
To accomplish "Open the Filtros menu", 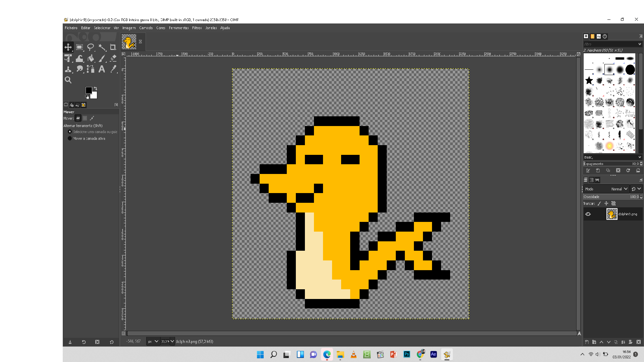I will (x=197, y=28).
